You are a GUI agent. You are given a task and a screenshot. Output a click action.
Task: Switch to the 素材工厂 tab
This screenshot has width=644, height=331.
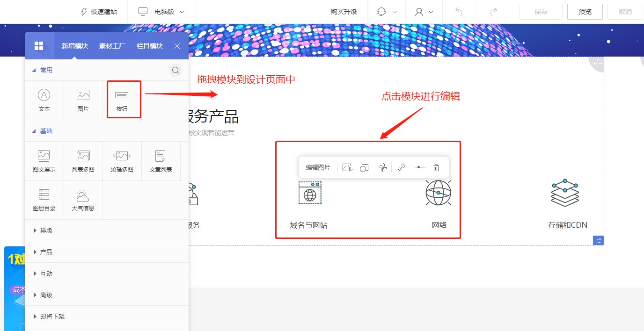pyautogui.click(x=112, y=46)
